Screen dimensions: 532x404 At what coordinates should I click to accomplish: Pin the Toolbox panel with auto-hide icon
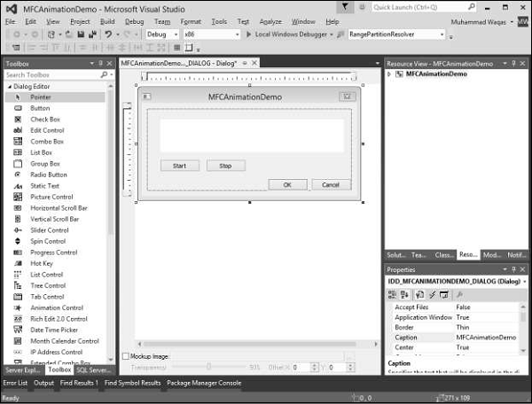pos(101,64)
